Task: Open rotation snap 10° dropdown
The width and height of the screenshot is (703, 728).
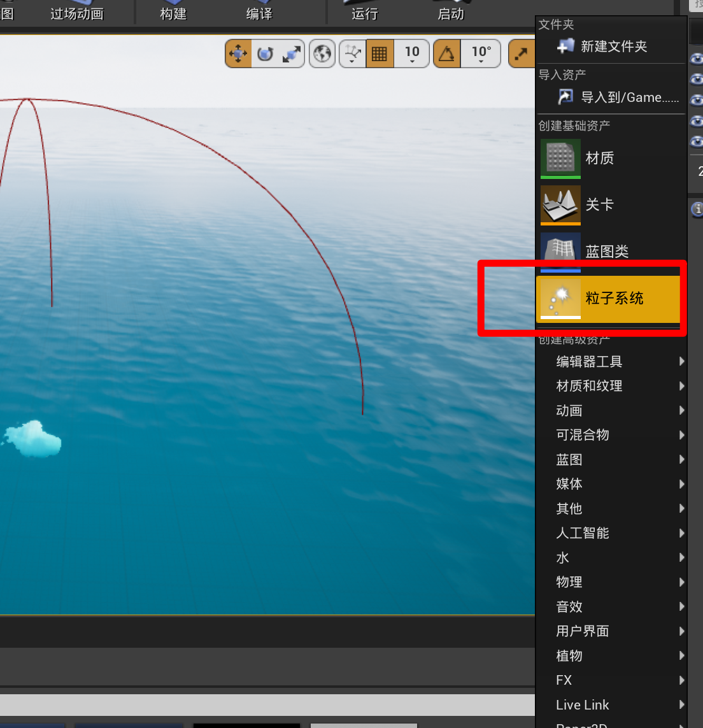Action: [481, 54]
